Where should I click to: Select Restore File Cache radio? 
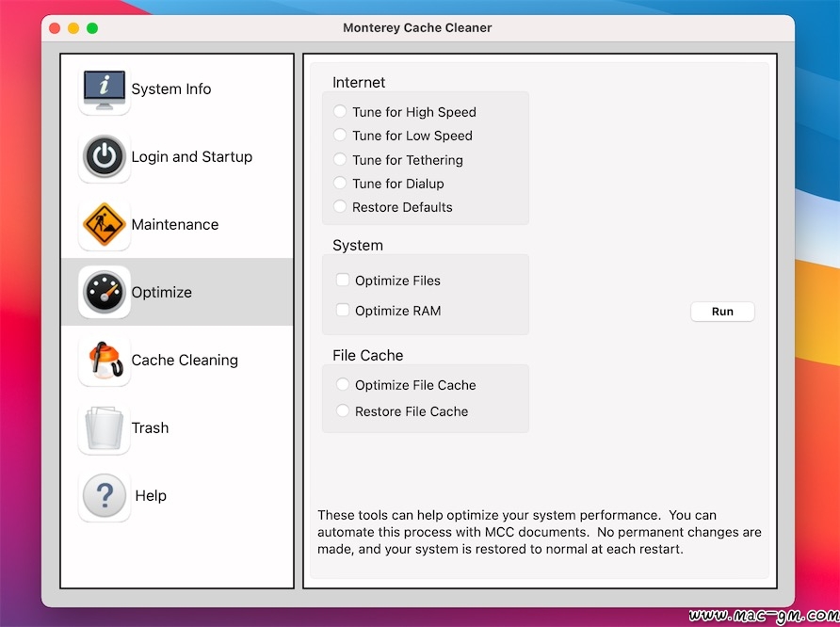[343, 410]
